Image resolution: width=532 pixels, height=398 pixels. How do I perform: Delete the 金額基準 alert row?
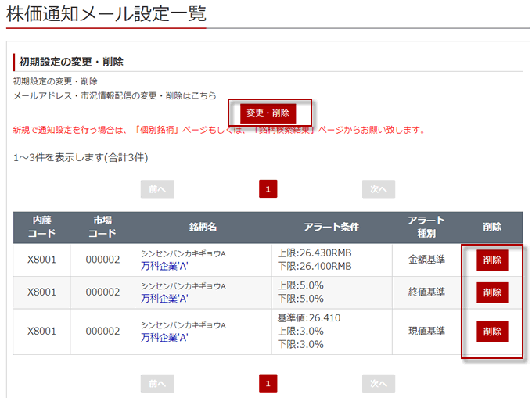tap(492, 260)
